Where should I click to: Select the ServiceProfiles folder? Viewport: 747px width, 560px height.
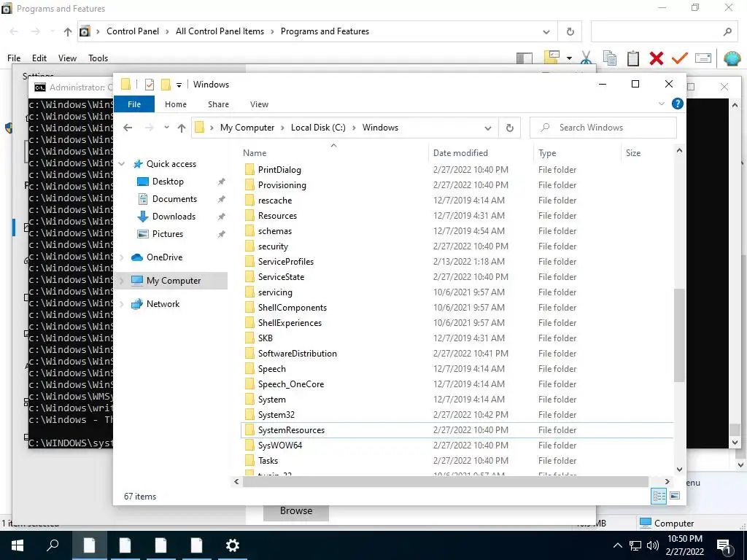pos(286,262)
